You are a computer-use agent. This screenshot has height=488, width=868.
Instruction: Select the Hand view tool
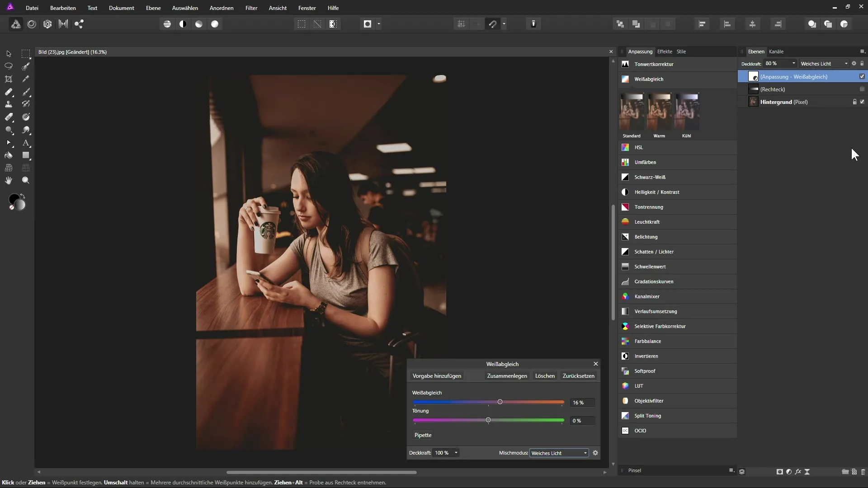(x=9, y=180)
